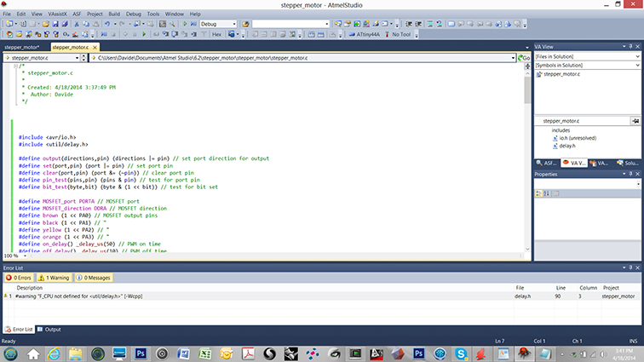Open the VA View panel options arrow
The width and height of the screenshot is (644, 362).
tap(624, 47)
